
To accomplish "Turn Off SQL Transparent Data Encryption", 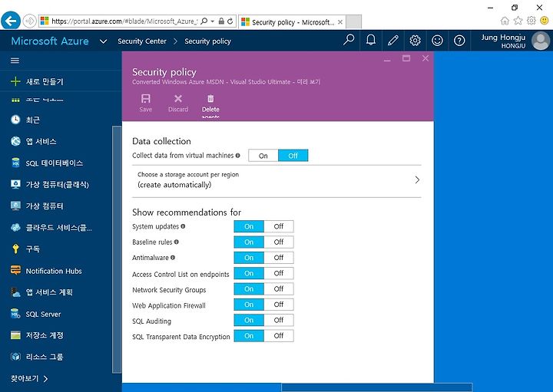I will (x=279, y=336).
